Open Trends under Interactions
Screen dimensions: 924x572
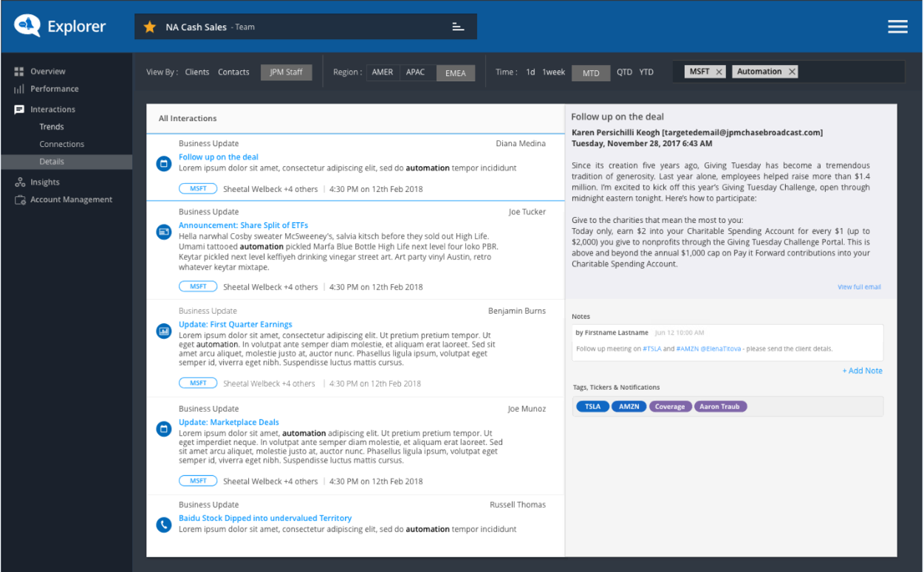pyautogui.click(x=52, y=127)
